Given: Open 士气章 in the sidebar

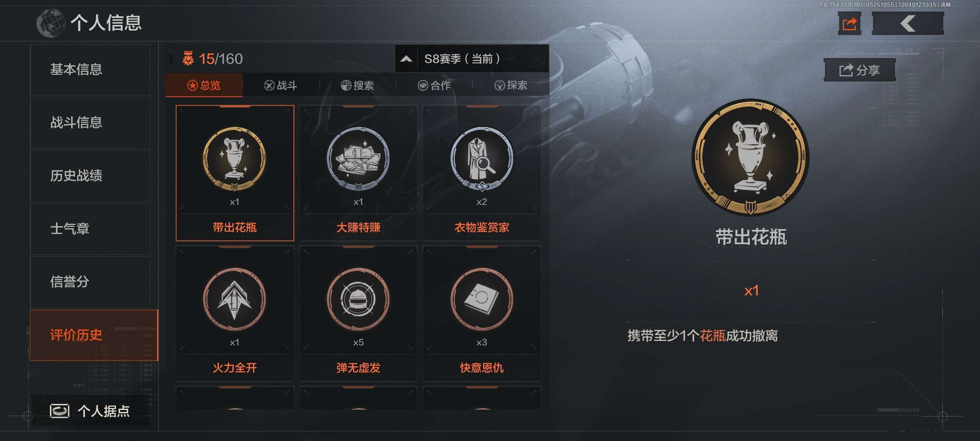Looking at the screenshot, I should pos(90,229).
